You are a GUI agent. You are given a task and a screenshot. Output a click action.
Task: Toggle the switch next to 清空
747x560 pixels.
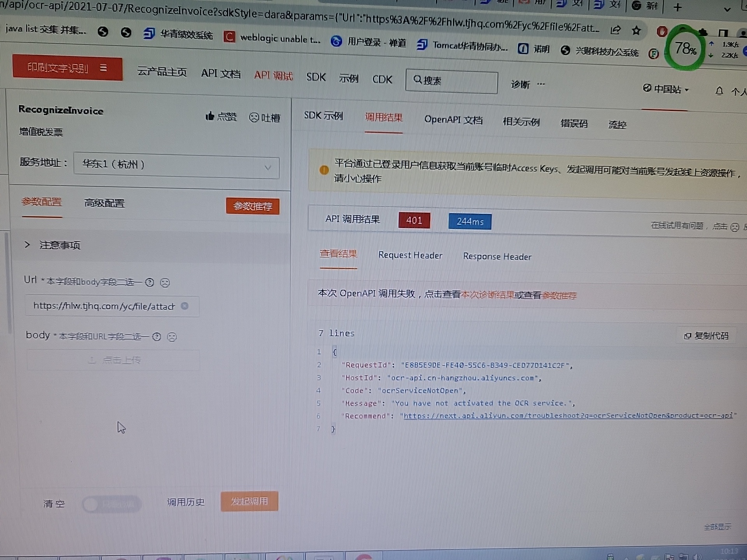click(111, 504)
